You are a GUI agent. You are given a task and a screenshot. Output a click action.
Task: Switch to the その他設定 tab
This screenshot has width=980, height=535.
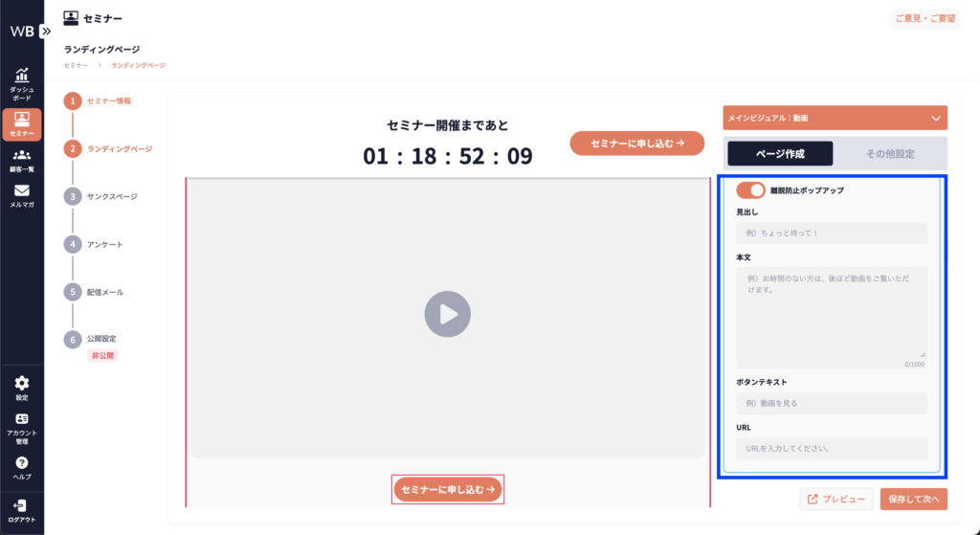[890, 154]
